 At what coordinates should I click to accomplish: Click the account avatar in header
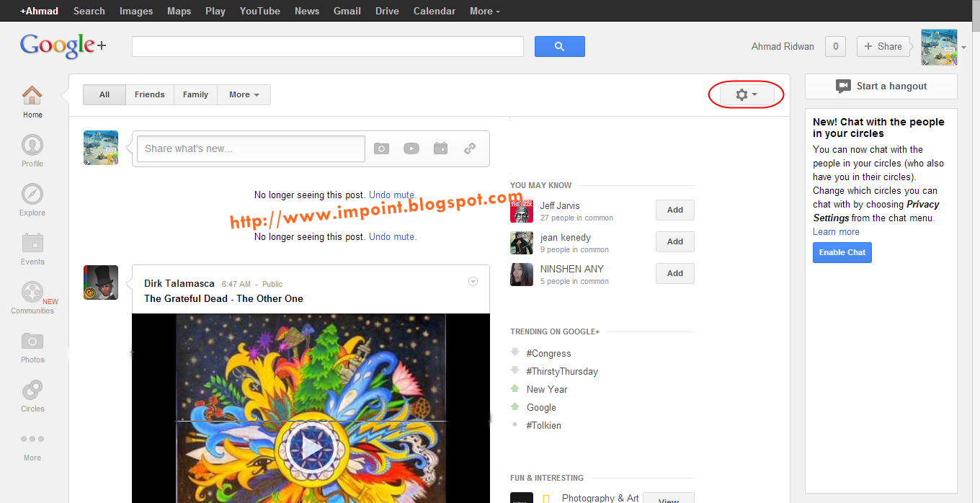(x=940, y=47)
